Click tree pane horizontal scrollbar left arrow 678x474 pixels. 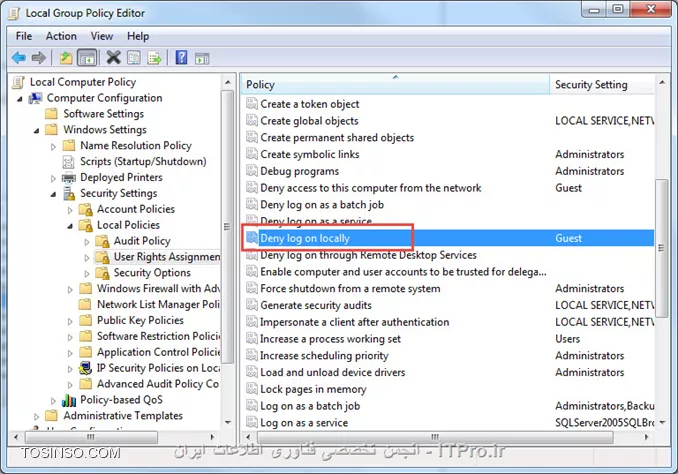click(x=16, y=437)
